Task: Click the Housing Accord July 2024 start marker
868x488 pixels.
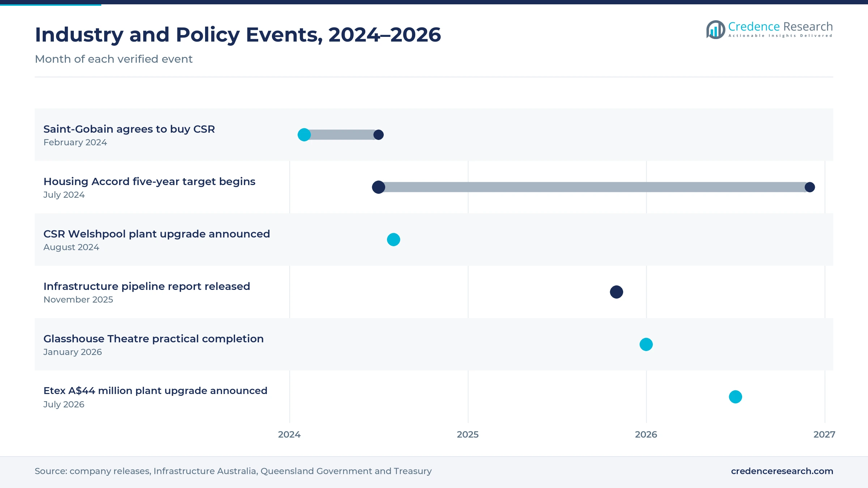Action: (378, 187)
